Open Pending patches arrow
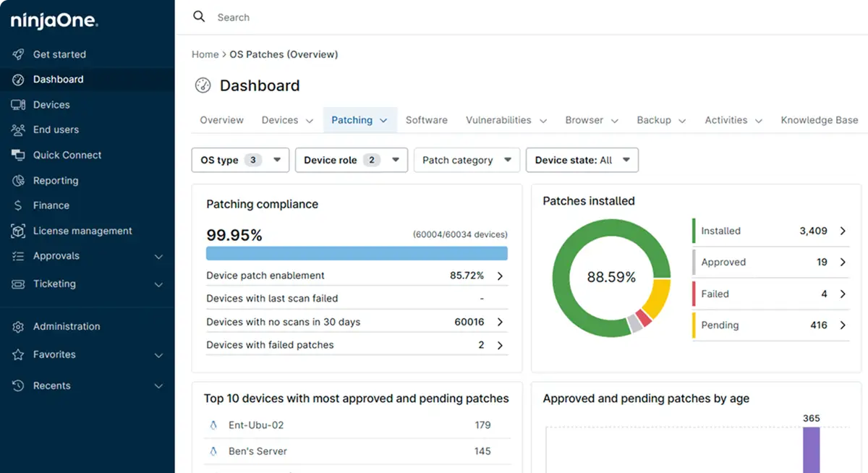Viewport: 868px width, 473px height. coord(843,325)
